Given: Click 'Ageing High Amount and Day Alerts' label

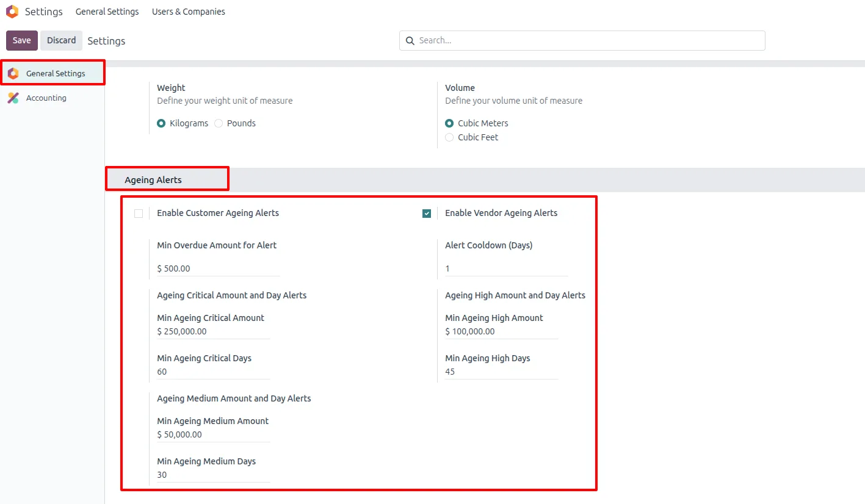Looking at the screenshot, I should tap(515, 295).
